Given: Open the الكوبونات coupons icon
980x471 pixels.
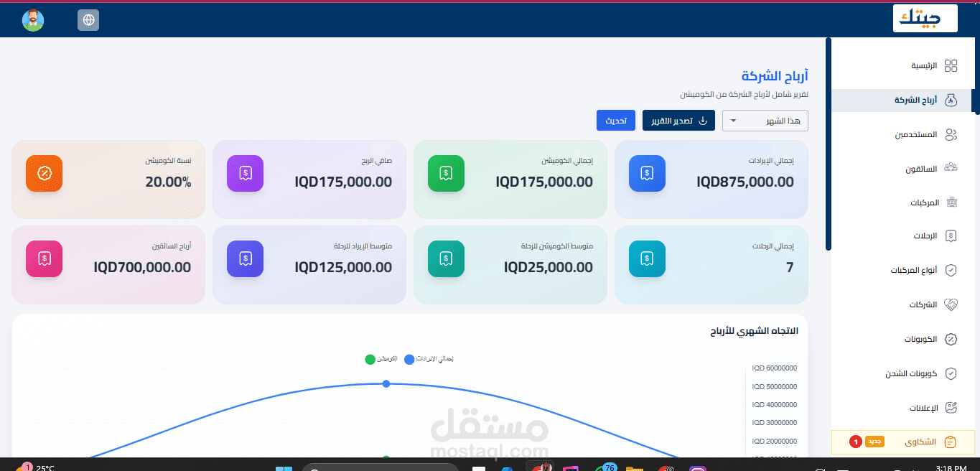Looking at the screenshot, I should click(951, 338).
